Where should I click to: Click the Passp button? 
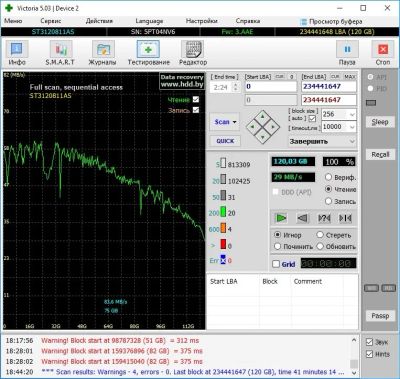(x=380, y=315)
